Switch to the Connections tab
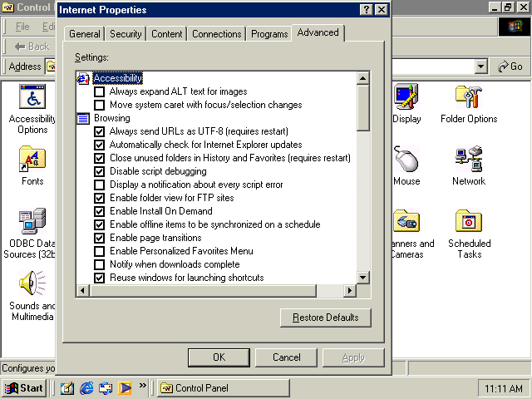The image size is (532, 399). pos(216,34)
